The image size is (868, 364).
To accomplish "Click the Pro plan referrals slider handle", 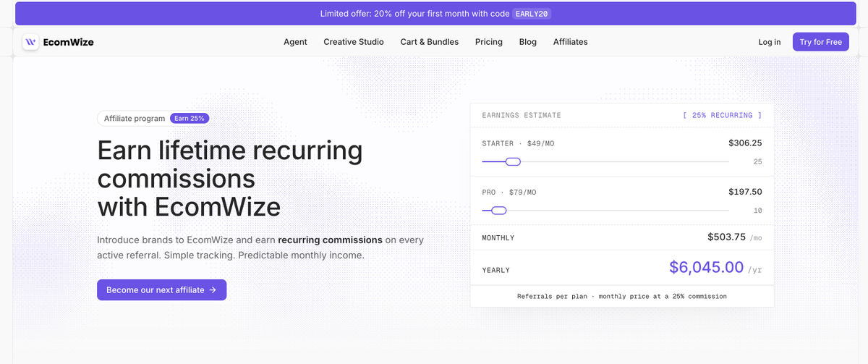I will click(x=498, y=211).
